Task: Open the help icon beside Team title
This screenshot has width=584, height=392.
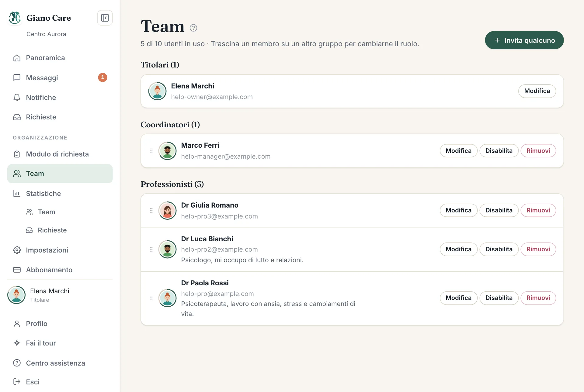Action: pyautogui.click(x=193, y=28)
